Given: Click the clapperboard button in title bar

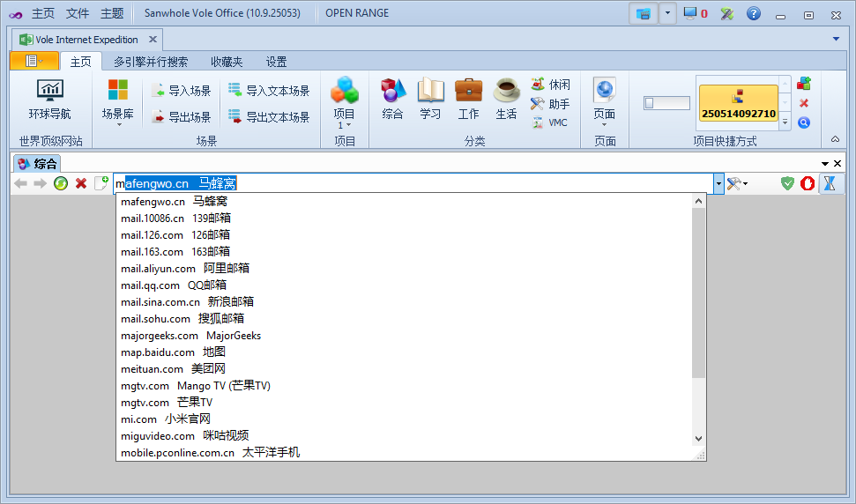Looking at the screenshot, I should tap(644, 13).
